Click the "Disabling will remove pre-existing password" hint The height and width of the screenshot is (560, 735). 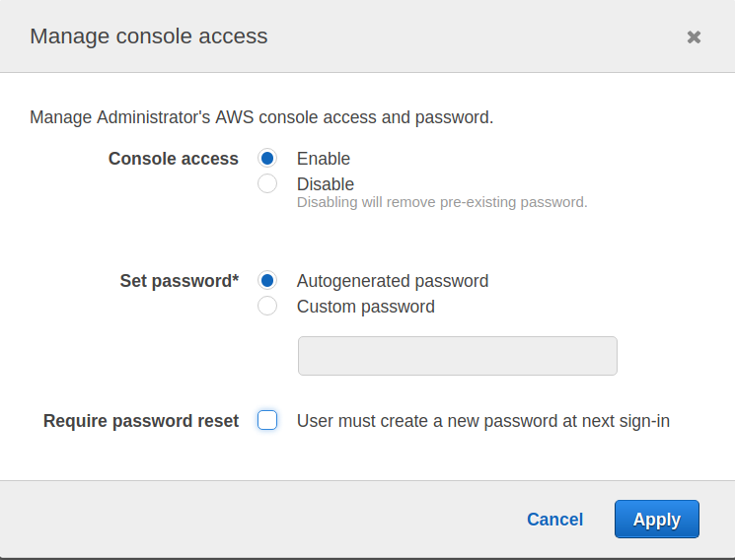click(442, 203)
